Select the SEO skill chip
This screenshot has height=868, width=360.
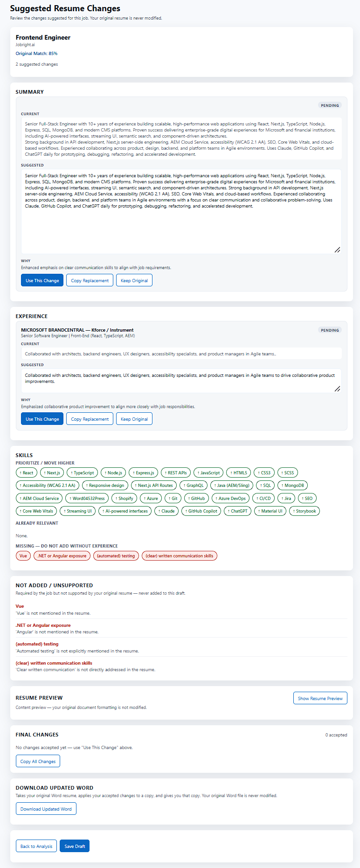click(307, 498)
